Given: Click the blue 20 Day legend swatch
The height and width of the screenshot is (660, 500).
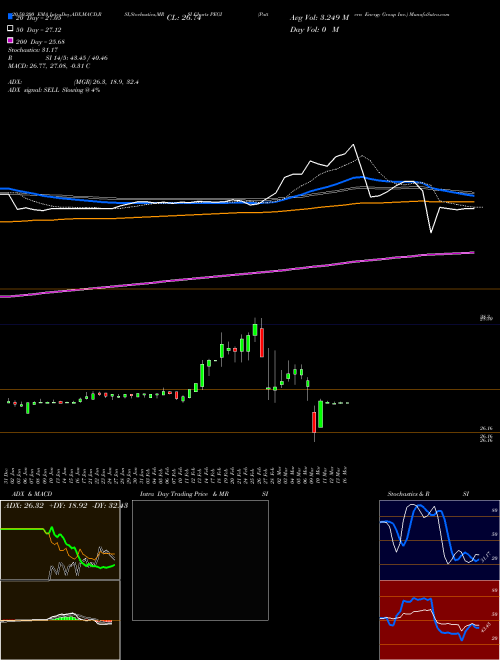Looking at the screenshot, I should [10, 17].
